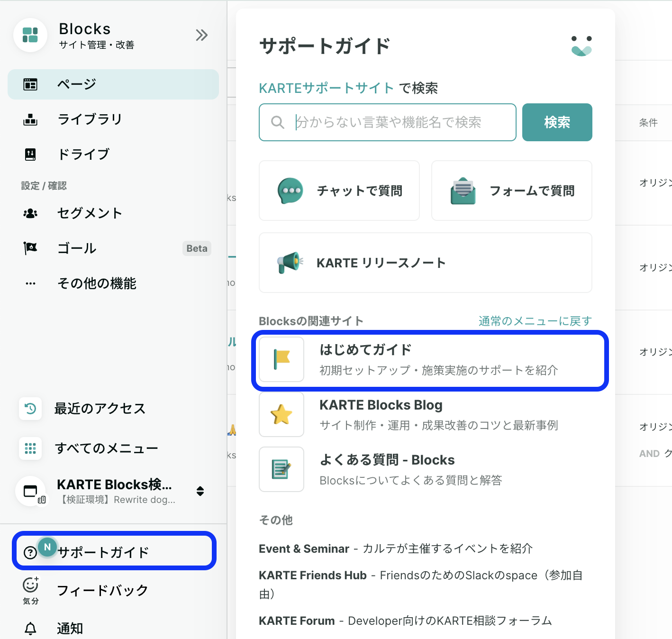Click the KARTE smiley logo in support panel
Image resolution: width=672 pixels, height=639 pixels.
pyautogui.click(x=581, y=46)
